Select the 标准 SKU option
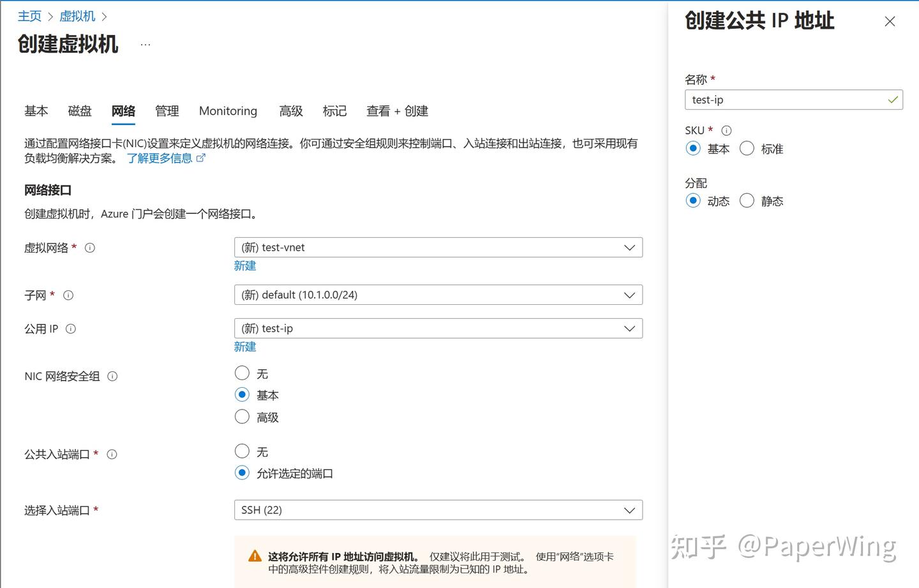 (747, 148)
